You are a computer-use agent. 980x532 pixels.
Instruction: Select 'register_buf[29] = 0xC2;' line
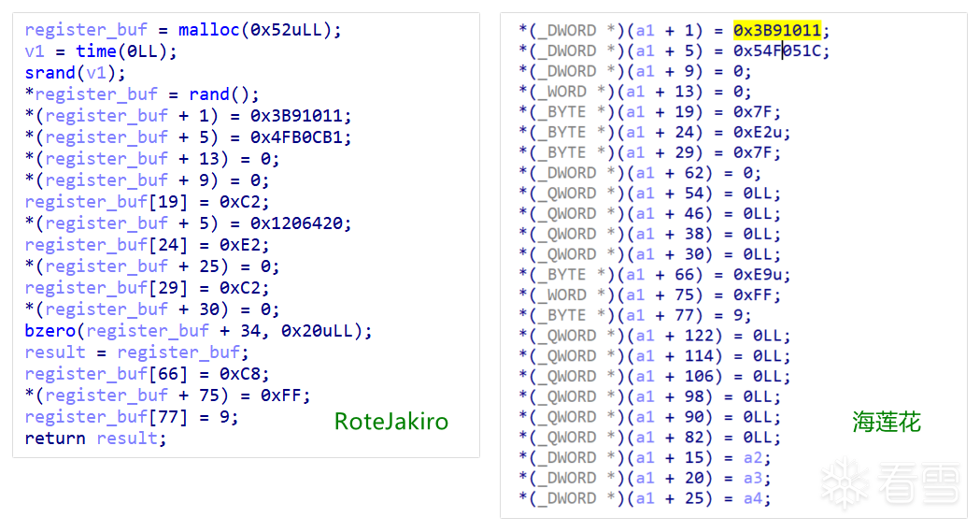pyautogui.click(x=147, y=288)
